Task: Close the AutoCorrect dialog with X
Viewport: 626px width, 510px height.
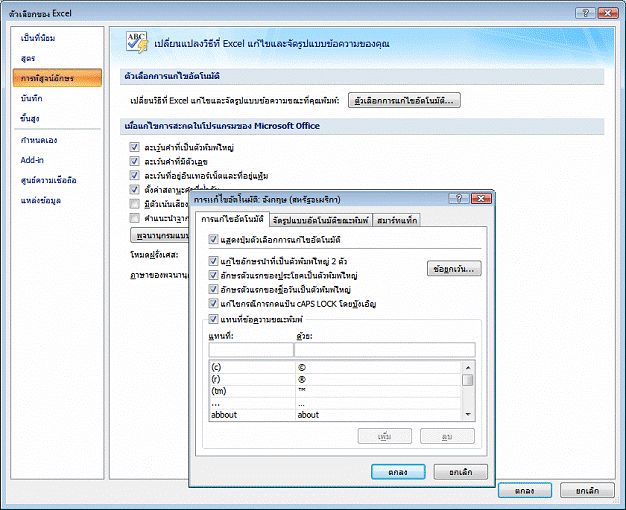Action: pos(481,198)
